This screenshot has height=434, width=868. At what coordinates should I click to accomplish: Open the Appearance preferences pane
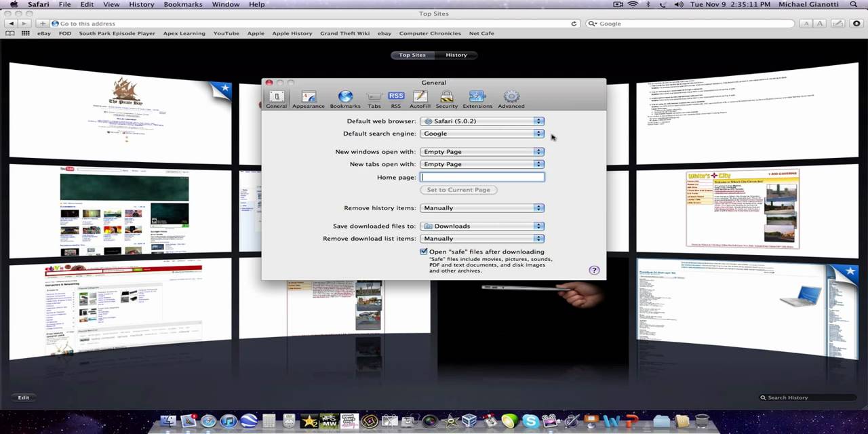(309, 100)
